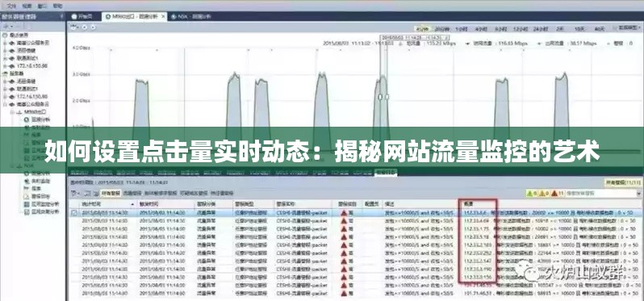Viewport: 644px width, 301px height.
Task: Click the 流量警报 filter button
Action: tap(132, 193)
